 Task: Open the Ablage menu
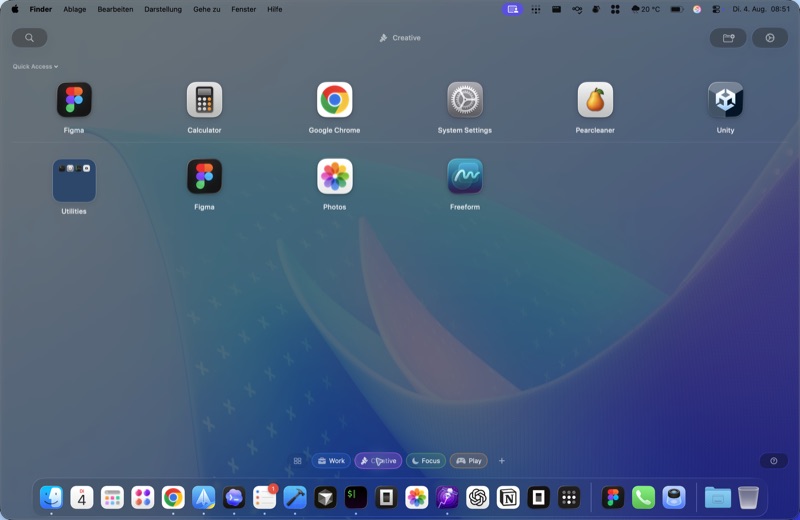[74, 9]
